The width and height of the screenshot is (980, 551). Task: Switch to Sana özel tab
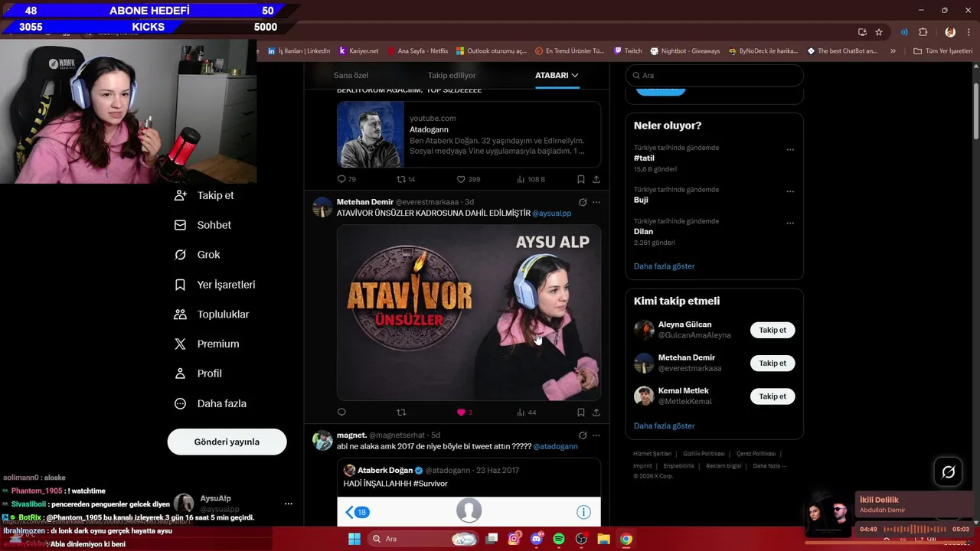pyautogui.click(x=351, y=75)
